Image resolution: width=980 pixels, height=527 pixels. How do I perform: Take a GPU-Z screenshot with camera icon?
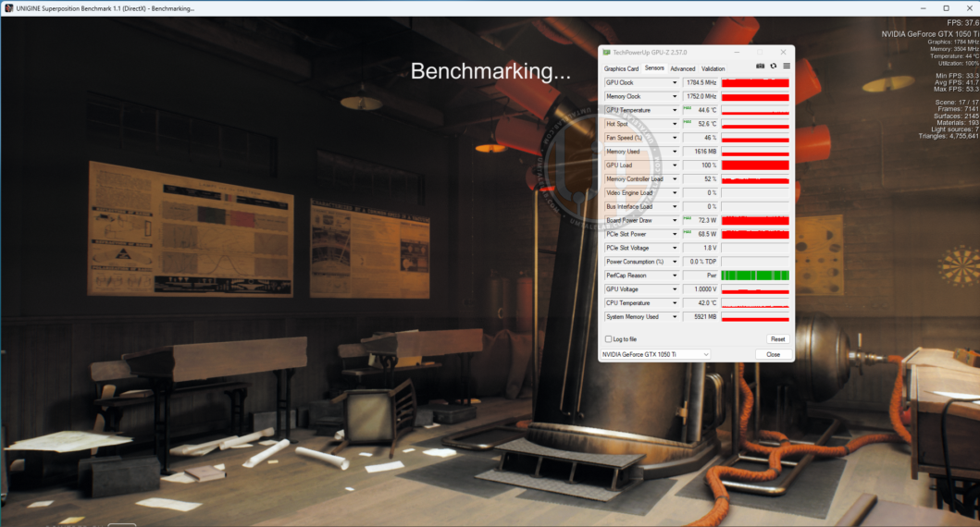760,67
